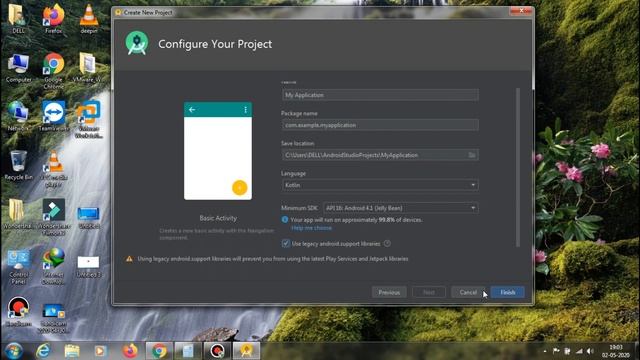
Task: Click the Basic Activity preview thumbnail
Action: (218, 151)
